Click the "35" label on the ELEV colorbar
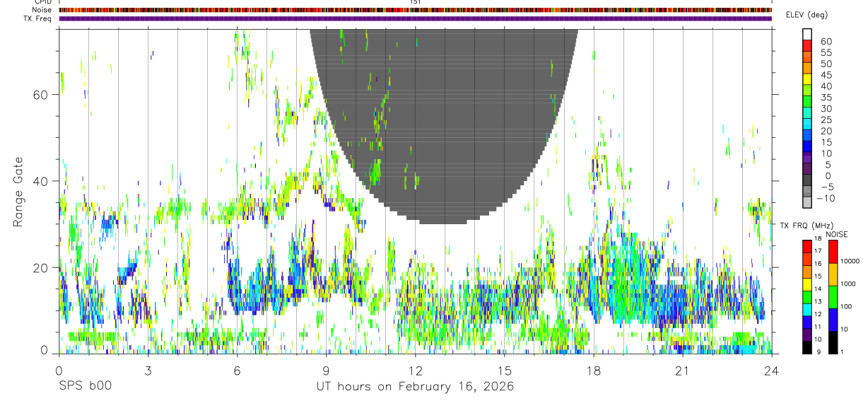868x401 pixels. click(826, 98)
